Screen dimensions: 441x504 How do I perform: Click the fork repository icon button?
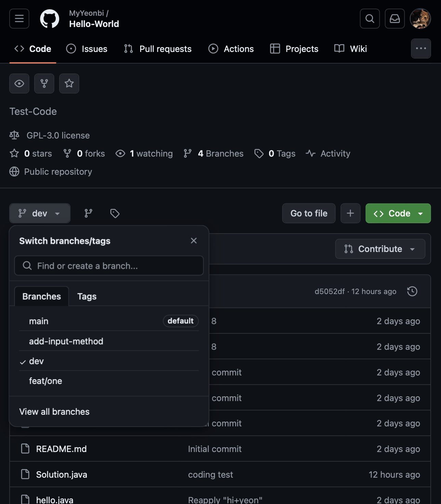[x=44, y=83]
